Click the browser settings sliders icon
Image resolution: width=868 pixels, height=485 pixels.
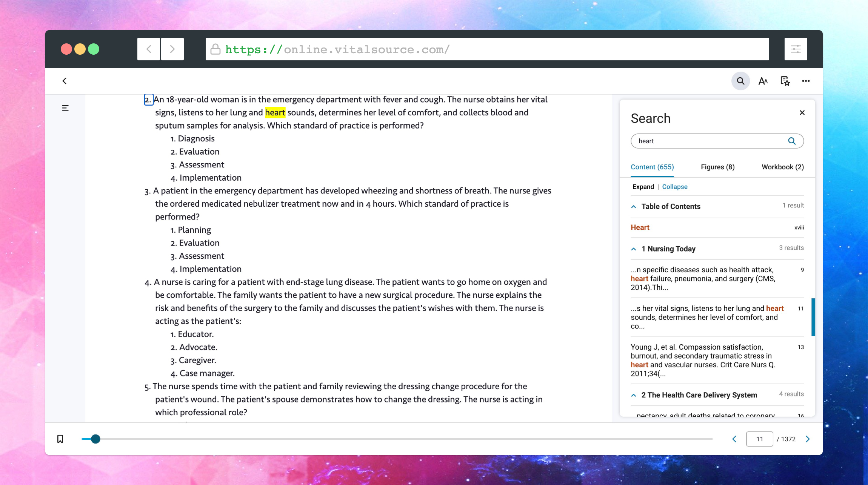(x=796, y=49)
